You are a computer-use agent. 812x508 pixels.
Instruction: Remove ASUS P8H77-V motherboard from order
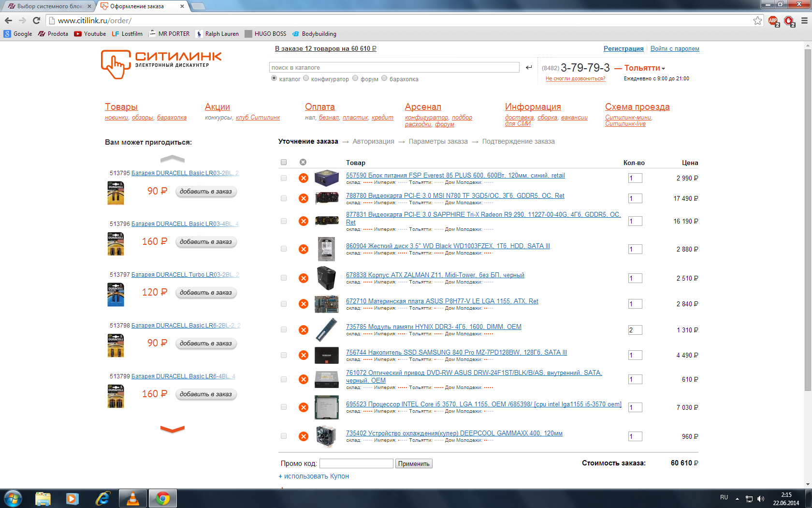(x=304, y=304)
